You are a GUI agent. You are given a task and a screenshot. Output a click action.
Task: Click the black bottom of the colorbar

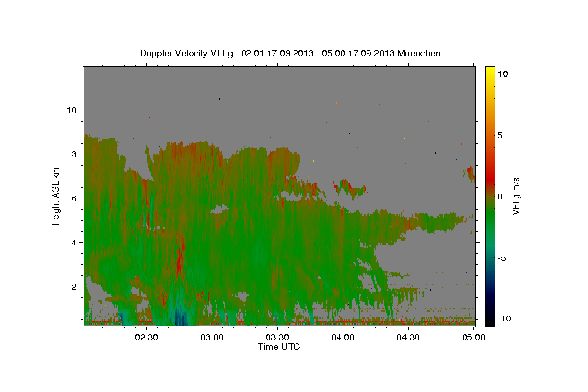tap(490, 321)
